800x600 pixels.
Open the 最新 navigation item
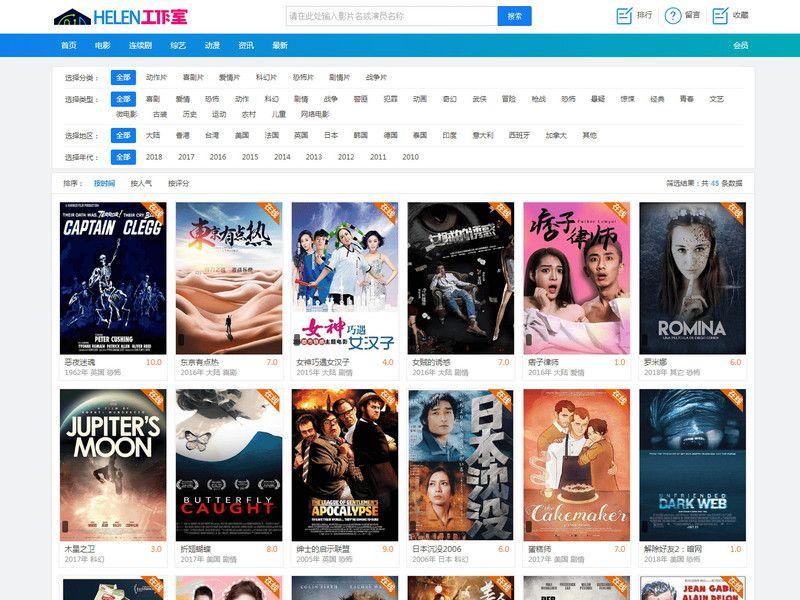pos(280,45)
